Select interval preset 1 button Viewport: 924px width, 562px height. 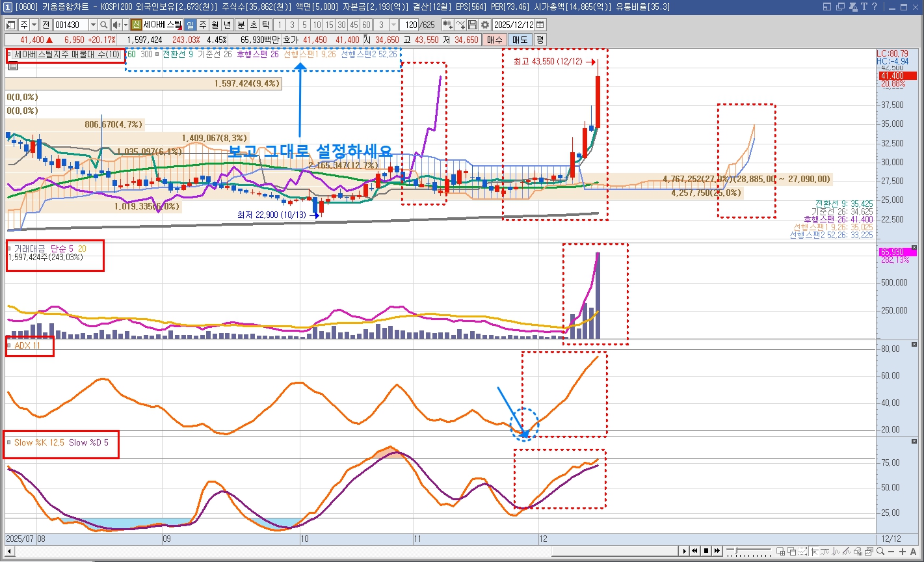(279, 25)
